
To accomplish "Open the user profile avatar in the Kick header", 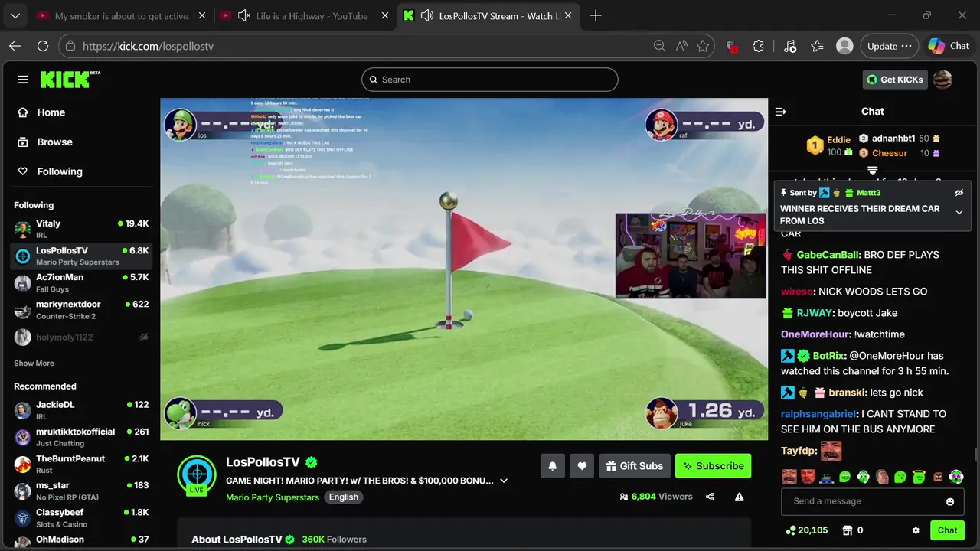I will pos(942,80).
